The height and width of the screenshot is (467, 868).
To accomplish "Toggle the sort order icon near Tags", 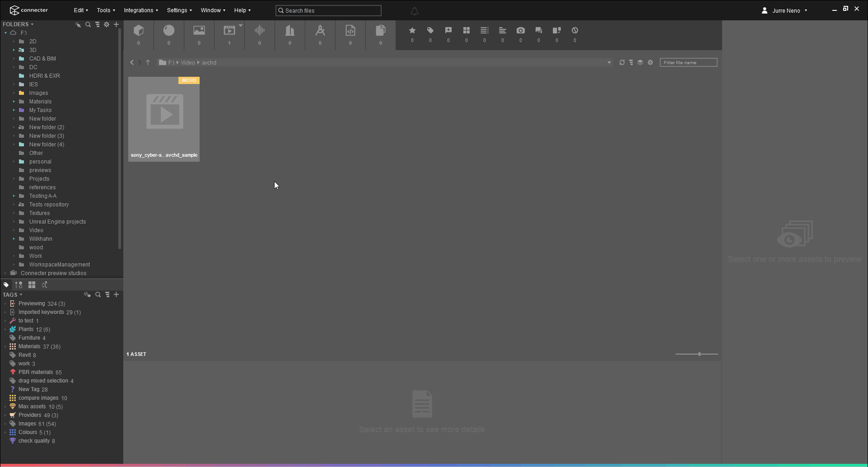I will point(19,285).
